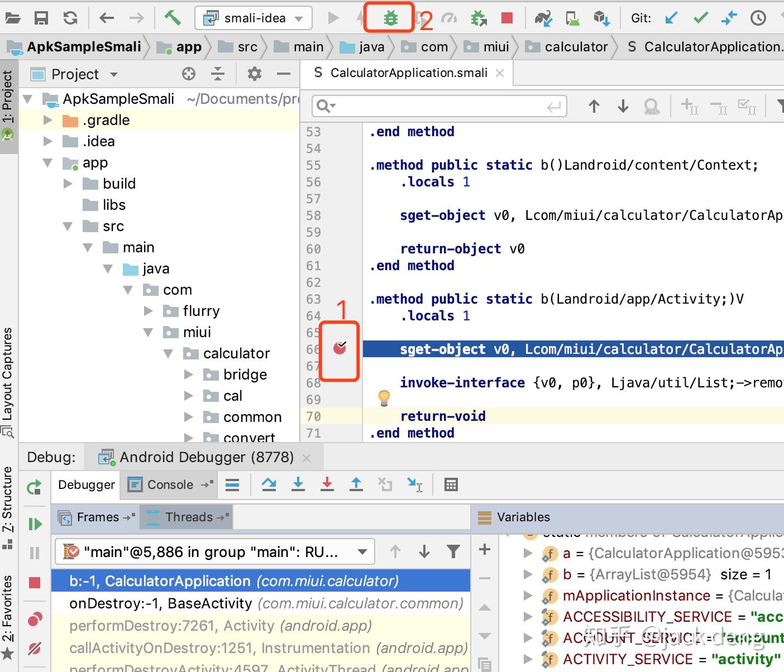
Task: Collapse the miui folder in Project tree
Action: 148,332
